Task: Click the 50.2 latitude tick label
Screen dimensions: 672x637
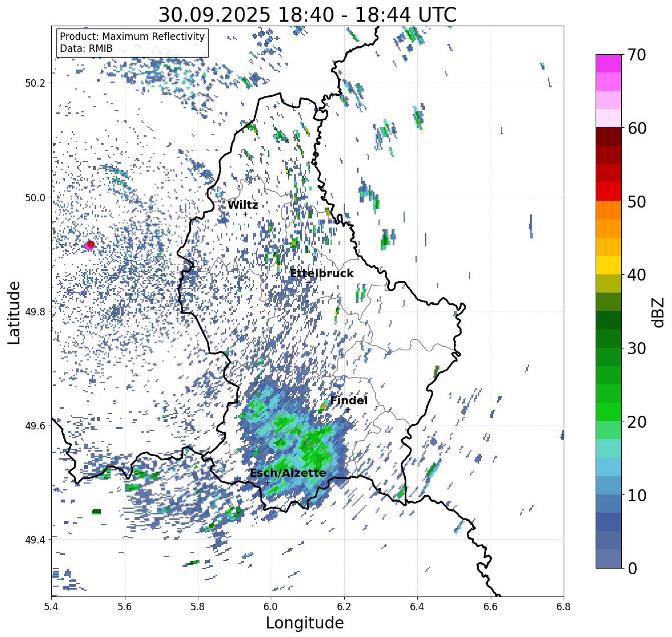Action: (x=35, y=83)
